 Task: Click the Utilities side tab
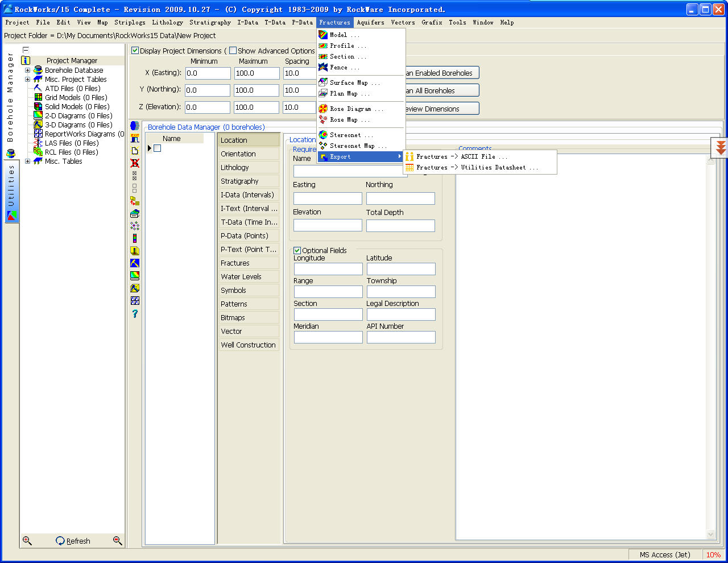tap(11, 192)
